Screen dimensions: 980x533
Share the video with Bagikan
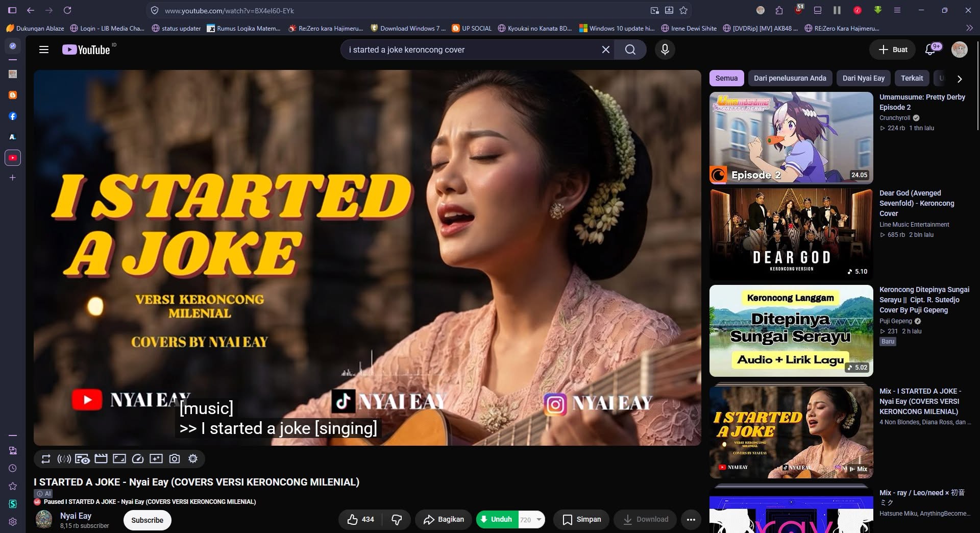click(x=444, y=520)
